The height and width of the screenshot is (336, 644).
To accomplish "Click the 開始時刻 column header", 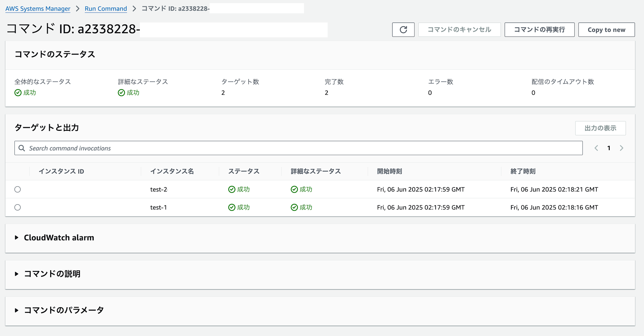I will (x=389, y=171).
